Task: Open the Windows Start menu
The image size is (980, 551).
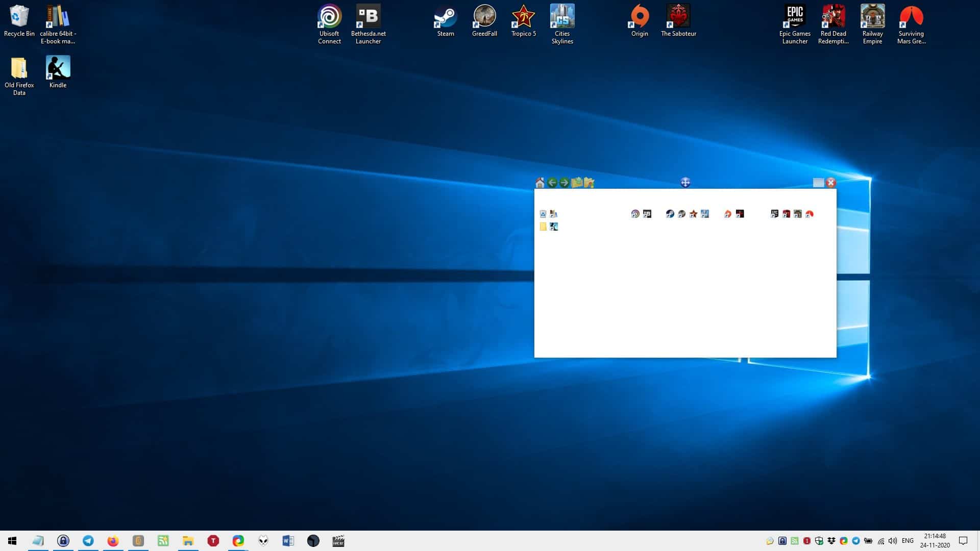Action: (x=12, y=541)
